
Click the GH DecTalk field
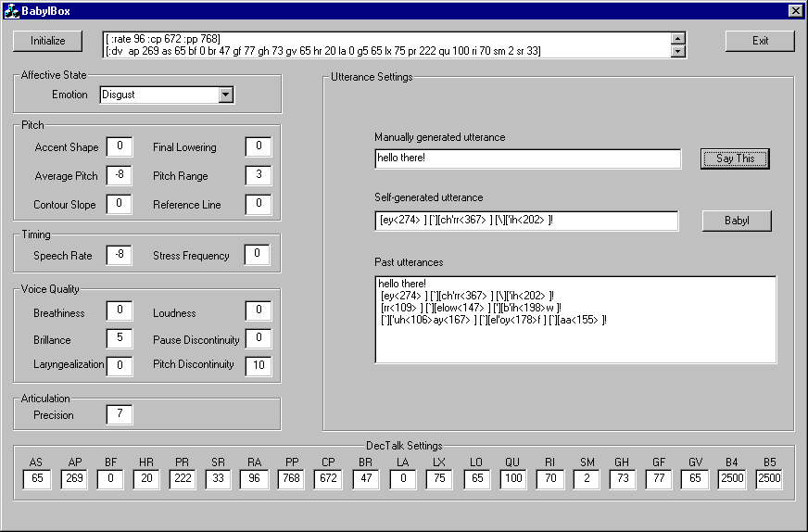(623, 479)
